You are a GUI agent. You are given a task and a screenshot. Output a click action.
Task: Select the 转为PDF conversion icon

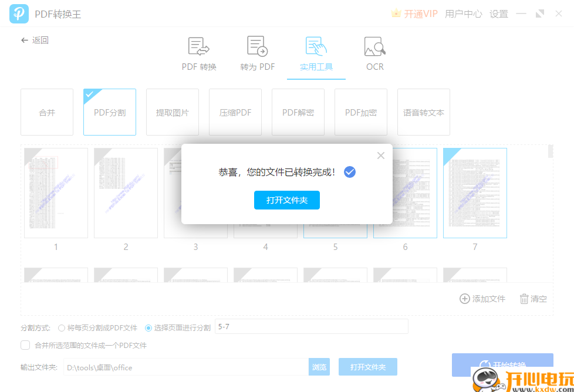(x=256, y=46)
